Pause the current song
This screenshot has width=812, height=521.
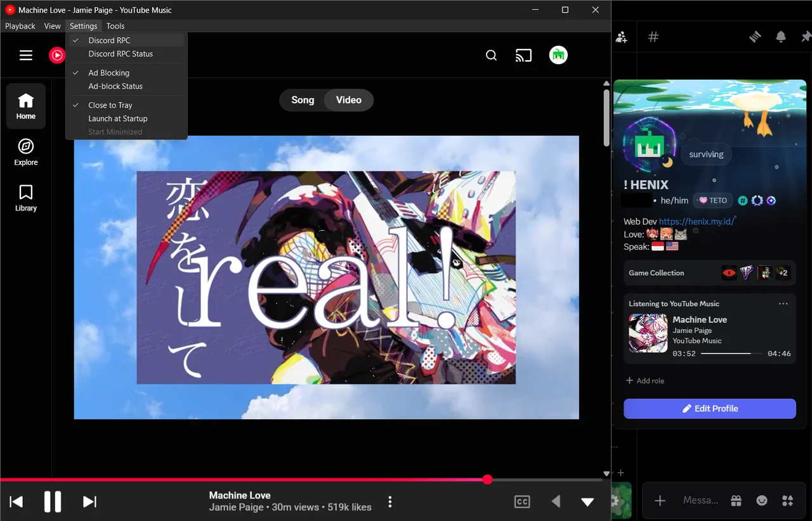point(53,502)
